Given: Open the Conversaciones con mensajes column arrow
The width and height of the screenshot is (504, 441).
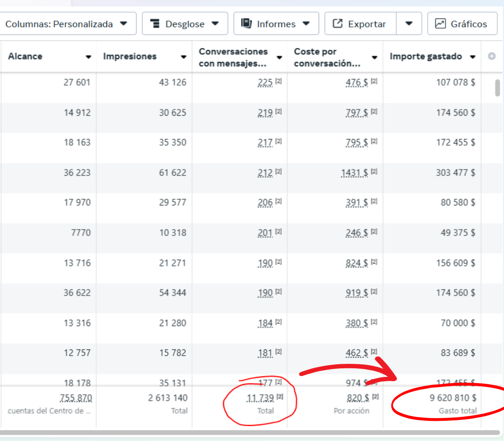Looking at the screenshot, I should coord(279,57).
